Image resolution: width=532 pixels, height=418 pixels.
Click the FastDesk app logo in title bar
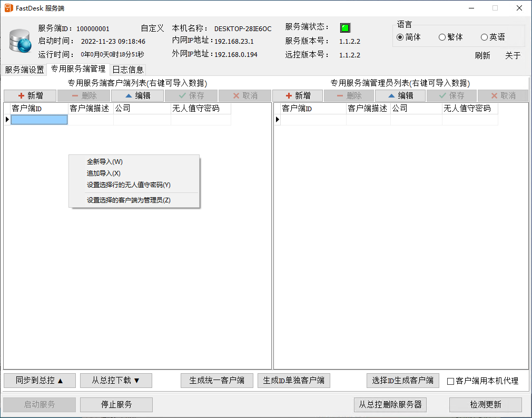8,8
